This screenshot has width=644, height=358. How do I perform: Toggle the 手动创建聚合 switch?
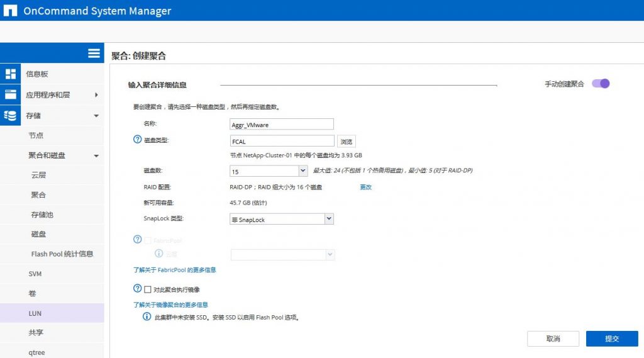[x=601, y=84]
